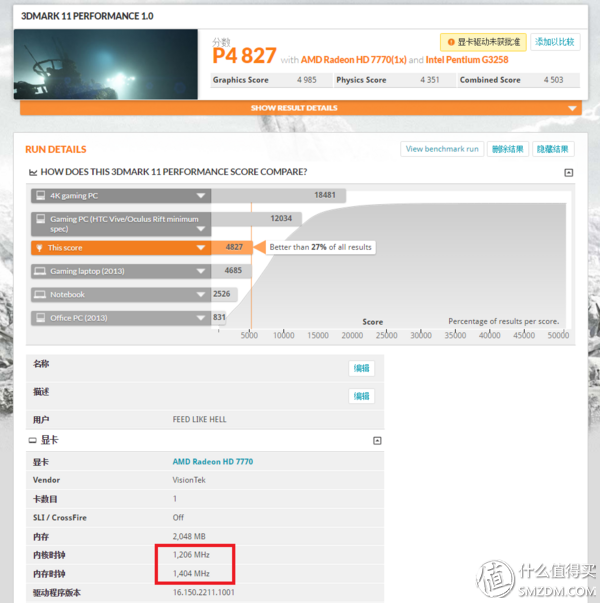Open the Gaming laptop (2013) dropdown arrow
Screen dimensions: 600x603
point(201,271)
